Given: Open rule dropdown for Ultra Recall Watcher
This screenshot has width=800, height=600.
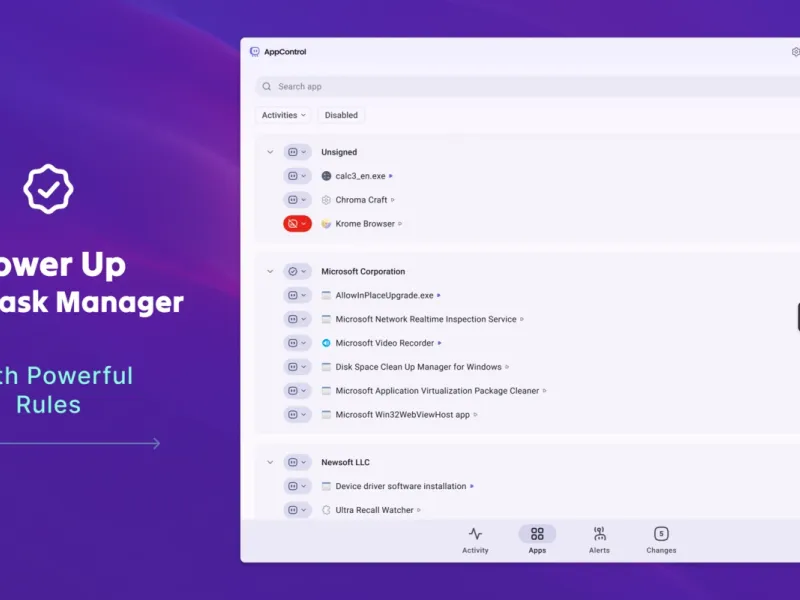Looking at the screenshot, I should click(297, 510).
